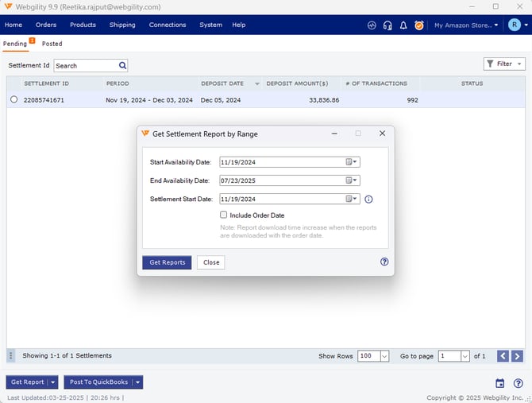Expand the End Availability Date picker
The image size is (532, 403).
(353, 180)
